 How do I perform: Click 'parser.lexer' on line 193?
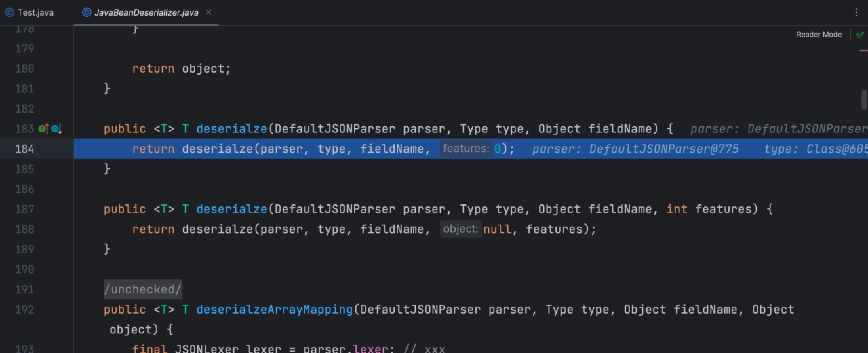[346, 348]
